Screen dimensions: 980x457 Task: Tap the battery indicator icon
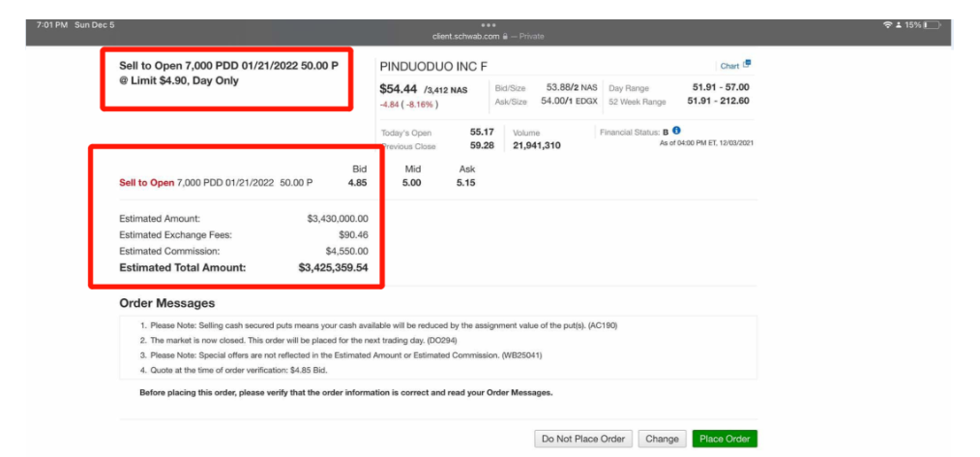(933, 25)
